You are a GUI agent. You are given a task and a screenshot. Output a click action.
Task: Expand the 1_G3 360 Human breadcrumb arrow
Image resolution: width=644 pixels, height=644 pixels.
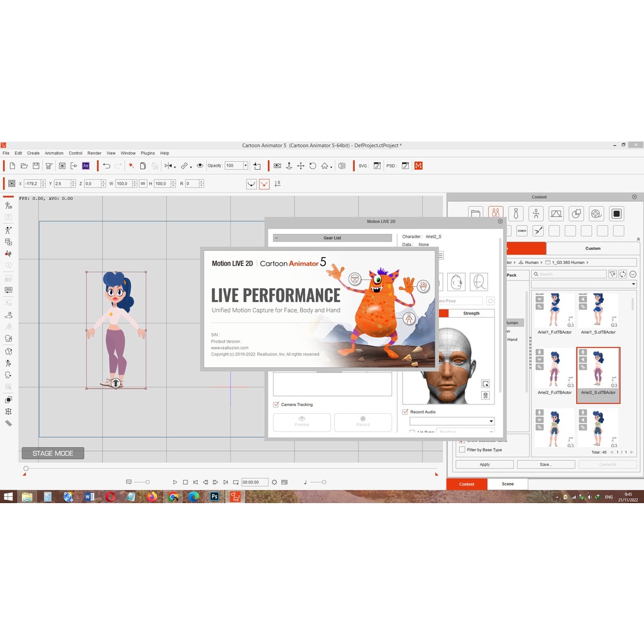[588, 262]
